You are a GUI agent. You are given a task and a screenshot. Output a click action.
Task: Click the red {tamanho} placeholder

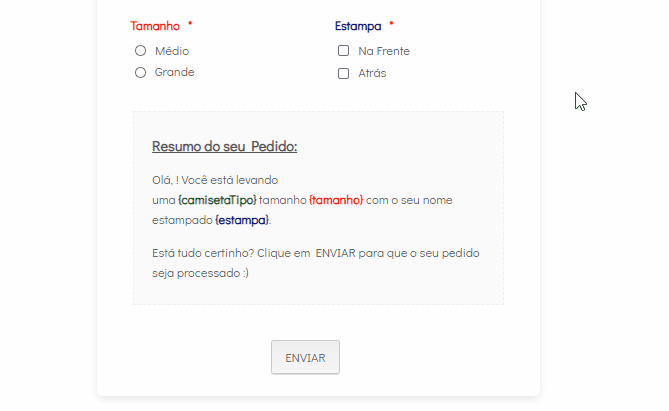pos(336,200)
